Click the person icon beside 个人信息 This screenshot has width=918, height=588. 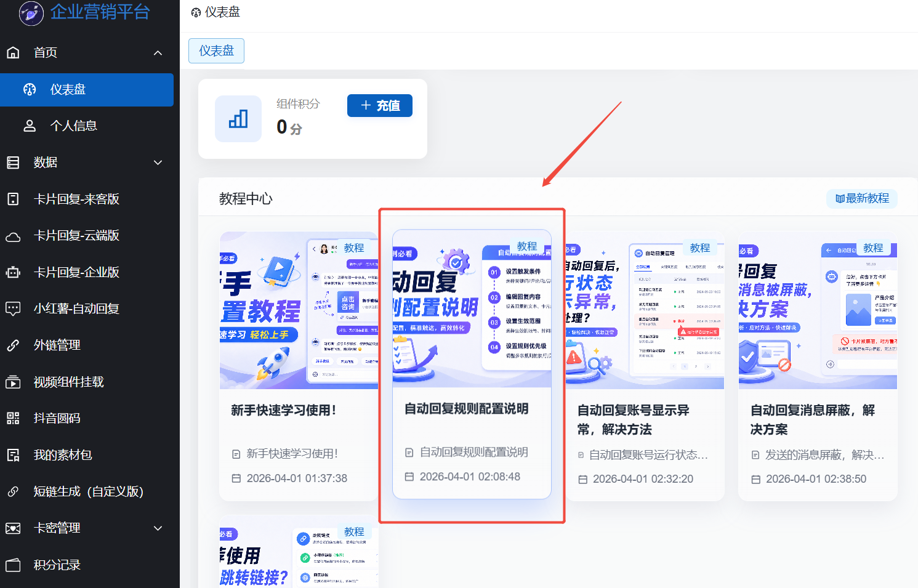click(30, 126)
